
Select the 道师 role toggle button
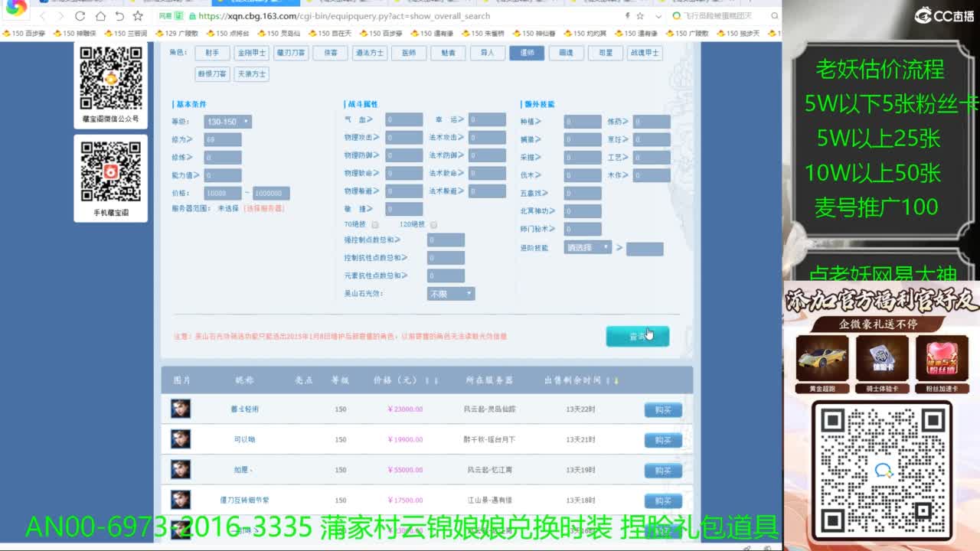point(527,53)
